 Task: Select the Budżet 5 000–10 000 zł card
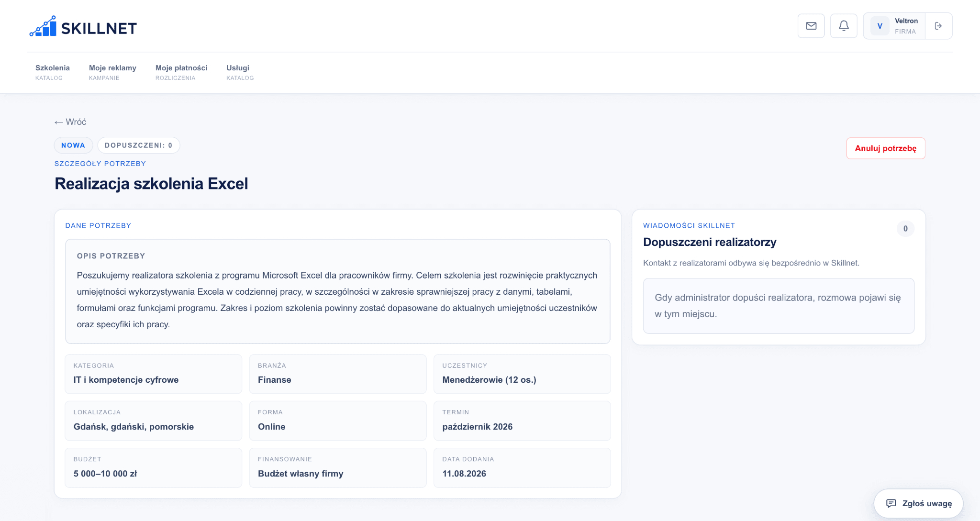[x=154, y=467]
